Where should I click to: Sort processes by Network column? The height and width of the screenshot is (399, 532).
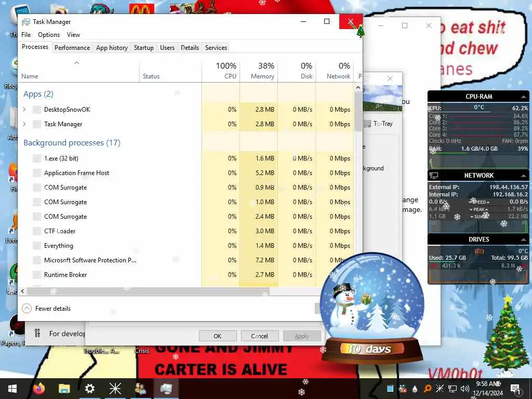(x=335, y=71)
